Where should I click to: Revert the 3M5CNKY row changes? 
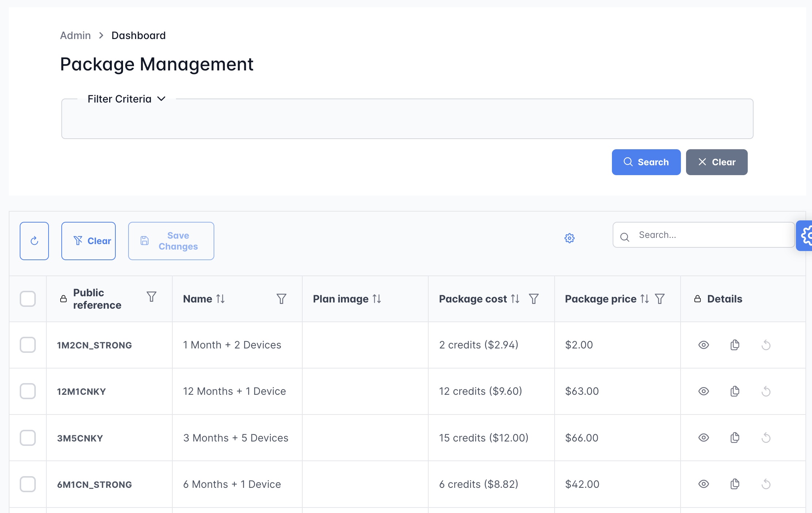[766, 437]
